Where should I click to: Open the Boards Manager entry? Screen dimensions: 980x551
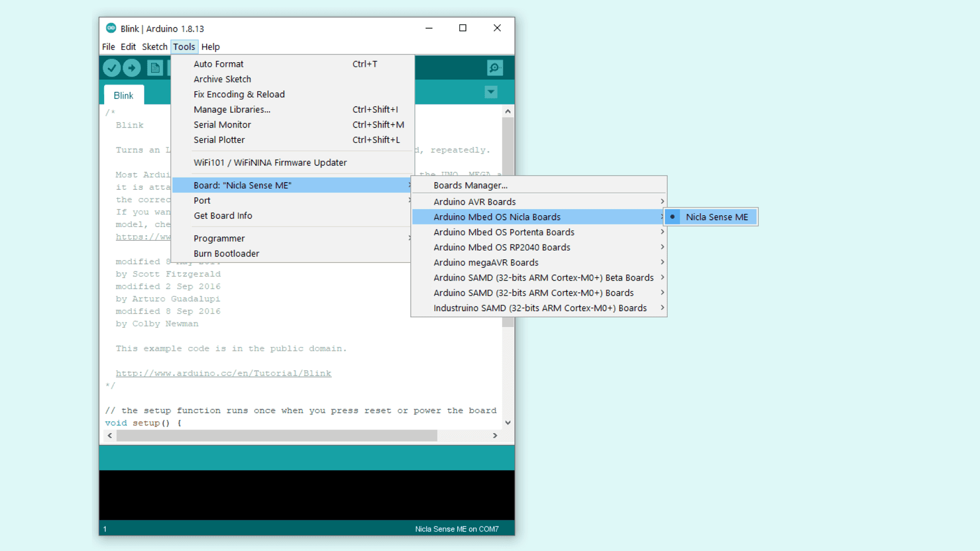coord(470,185)
